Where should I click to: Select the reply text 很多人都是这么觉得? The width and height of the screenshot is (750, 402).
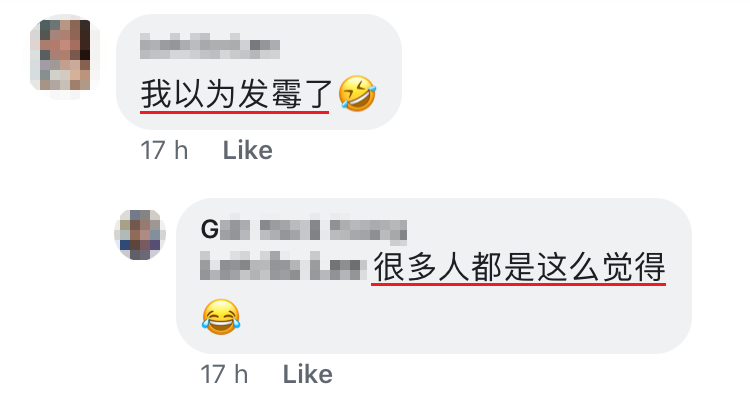tap(519, 267)
